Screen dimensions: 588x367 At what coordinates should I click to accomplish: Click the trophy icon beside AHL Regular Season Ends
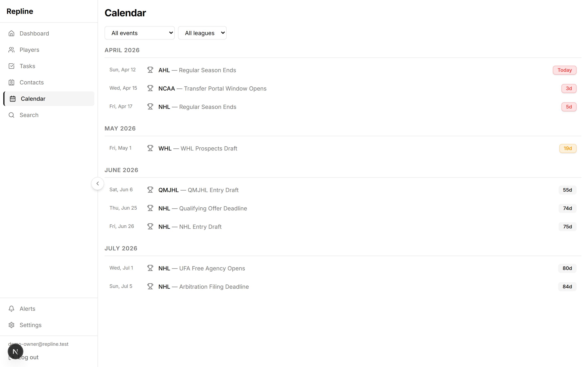[150, 70]
